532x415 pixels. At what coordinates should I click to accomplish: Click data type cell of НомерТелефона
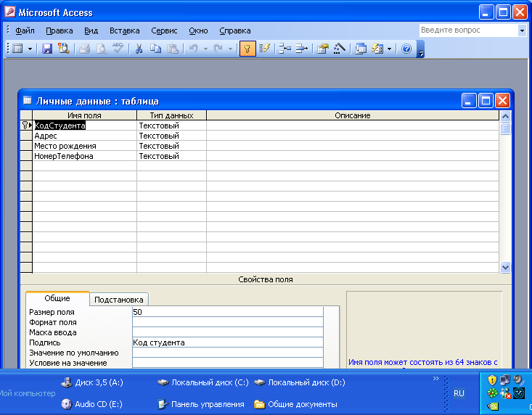click(x=172, y=156)
